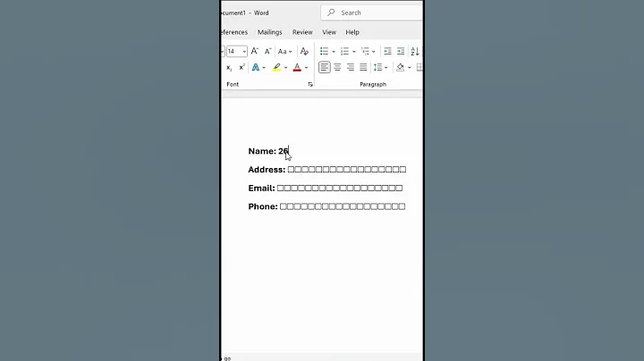Insert a bulleted list
Image resolution: width=644 pixels, height=361 pixels.
325,51
